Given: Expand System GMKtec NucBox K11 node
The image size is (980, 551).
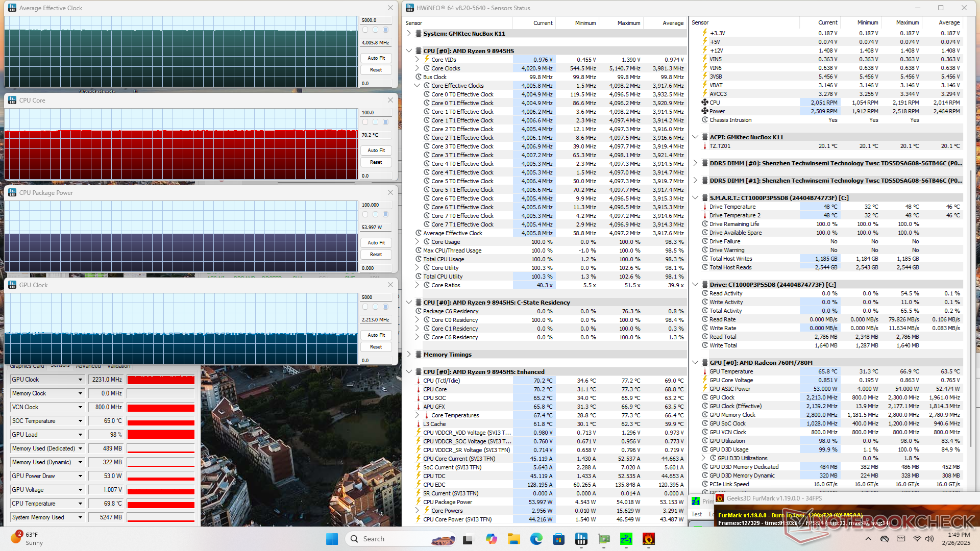Looking at the screenshot, I should click(x=409, y=34).
